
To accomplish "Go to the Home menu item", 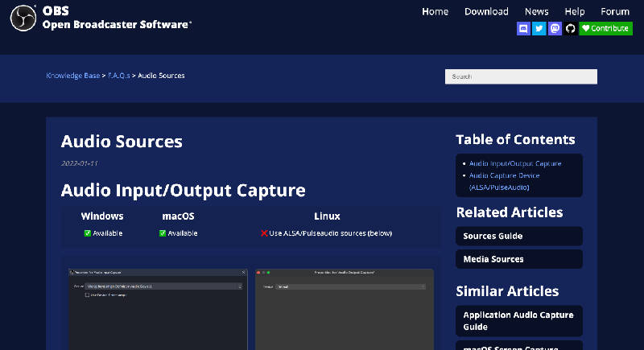I will pos(435,11).
